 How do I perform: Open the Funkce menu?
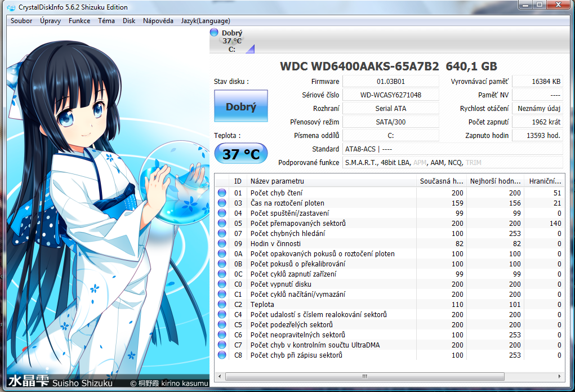coord(79,21)
